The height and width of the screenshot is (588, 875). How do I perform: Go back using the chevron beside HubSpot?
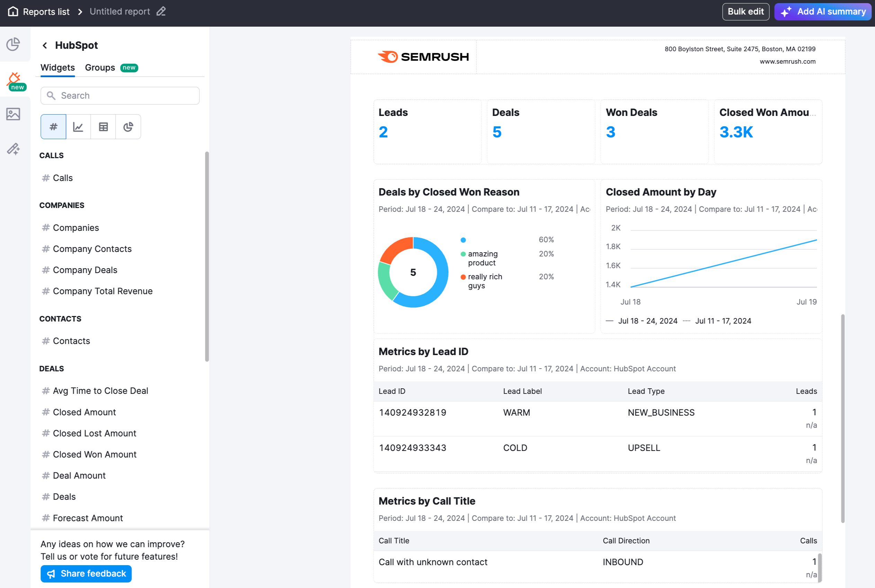[x=45, y=45]
